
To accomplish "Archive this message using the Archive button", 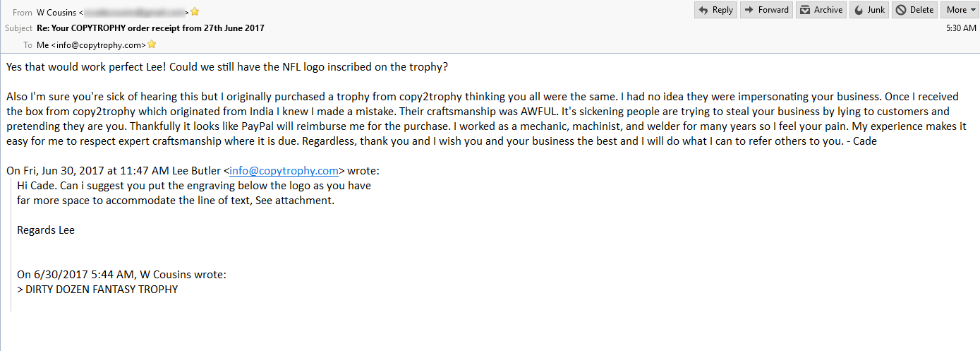I will (x=821, y=10).
